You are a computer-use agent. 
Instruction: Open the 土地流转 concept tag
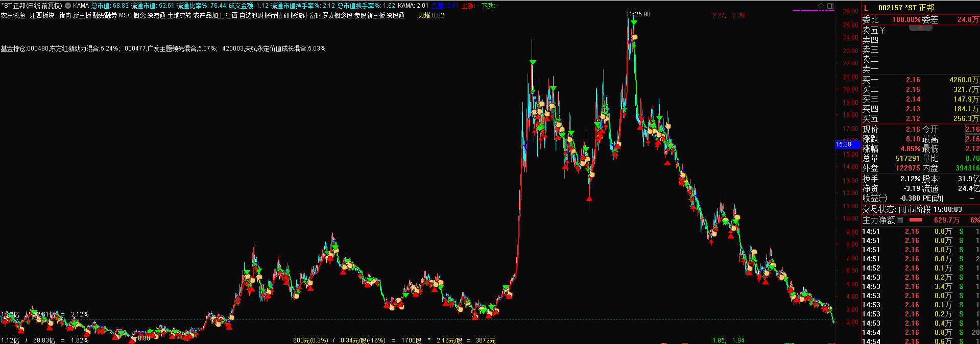click(179, 15)
